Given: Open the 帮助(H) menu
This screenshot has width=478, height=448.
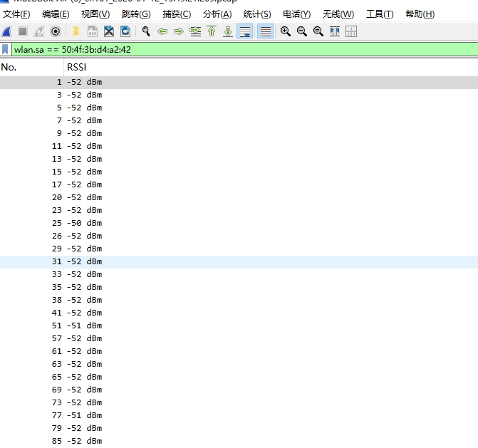Looking at the screenshot, I should pos(420,14).
